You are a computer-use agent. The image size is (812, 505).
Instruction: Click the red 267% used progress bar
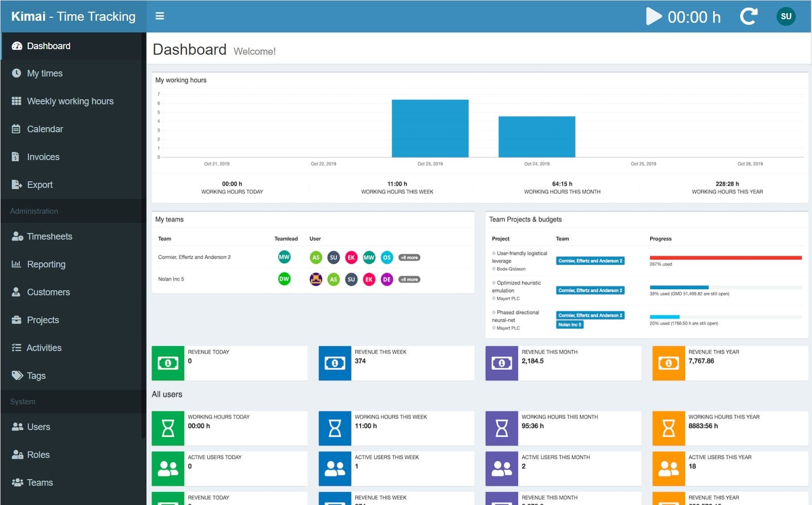point(726,257)
